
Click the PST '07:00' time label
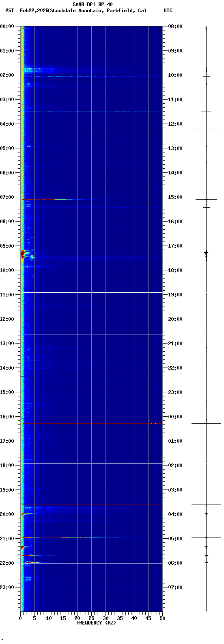pos(7,197)
